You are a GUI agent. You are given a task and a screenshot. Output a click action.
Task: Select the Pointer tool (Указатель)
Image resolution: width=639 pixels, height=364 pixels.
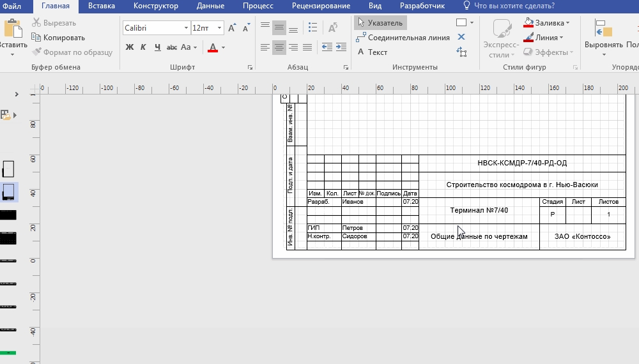click(x=380, y=23)
